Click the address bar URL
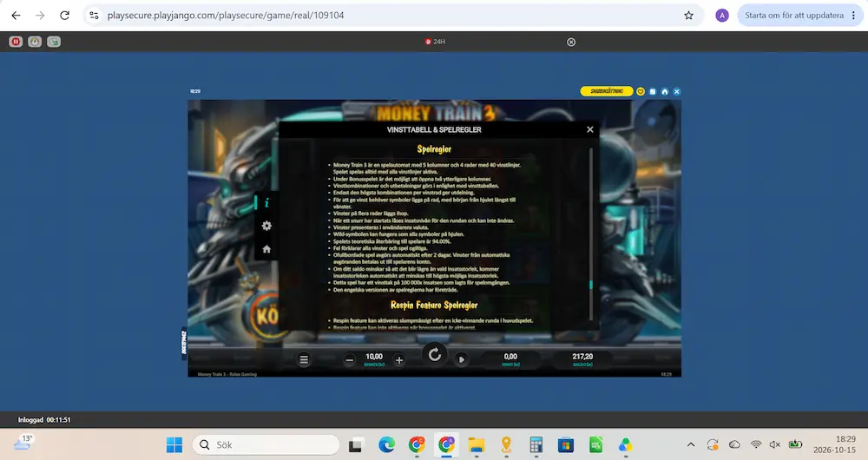 tap(226, 16)
